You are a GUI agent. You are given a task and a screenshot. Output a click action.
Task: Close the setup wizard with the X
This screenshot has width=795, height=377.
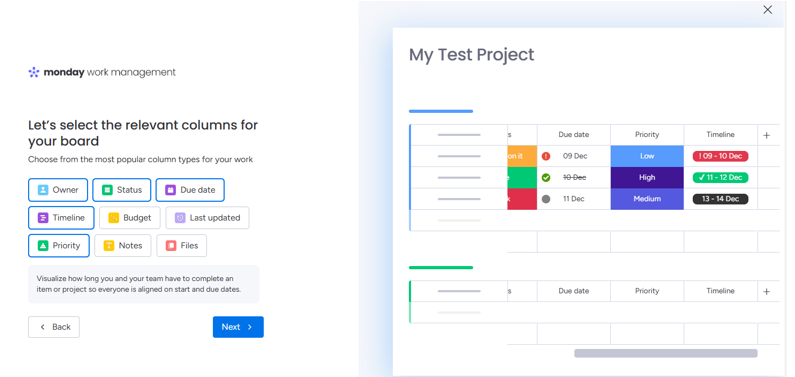point(768,10)
